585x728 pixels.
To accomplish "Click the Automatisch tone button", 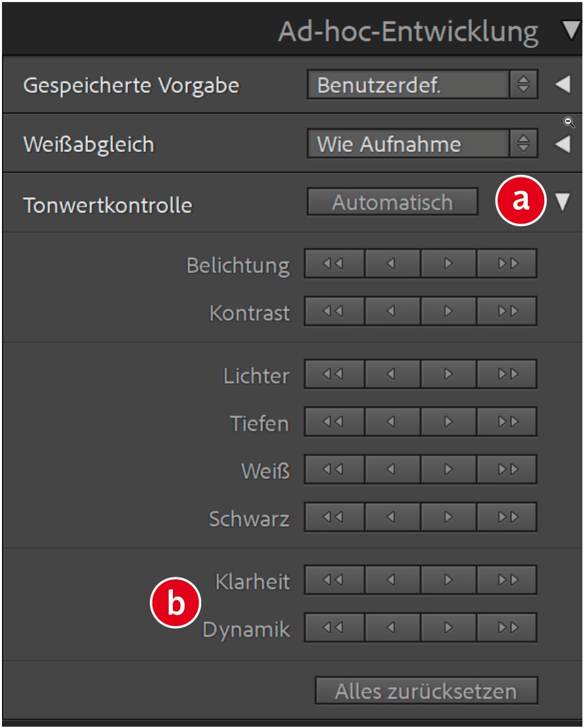I will [392, 203].
